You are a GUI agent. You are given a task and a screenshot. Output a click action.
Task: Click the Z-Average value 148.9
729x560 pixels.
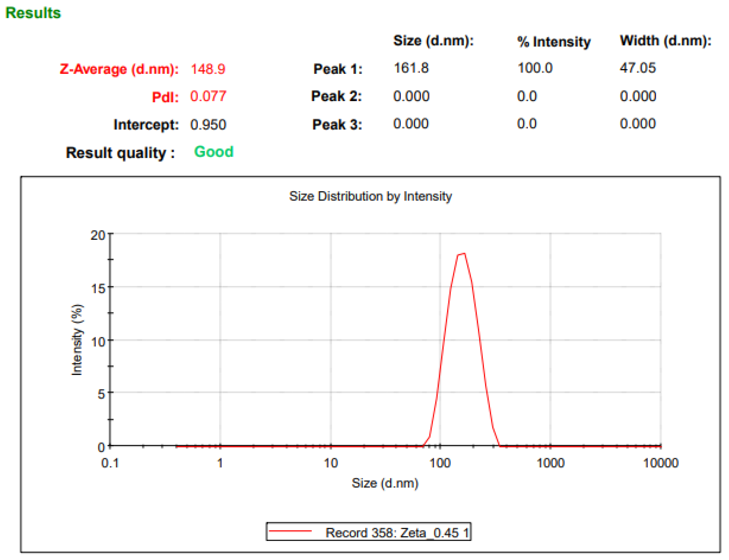[x=208, y=69]
